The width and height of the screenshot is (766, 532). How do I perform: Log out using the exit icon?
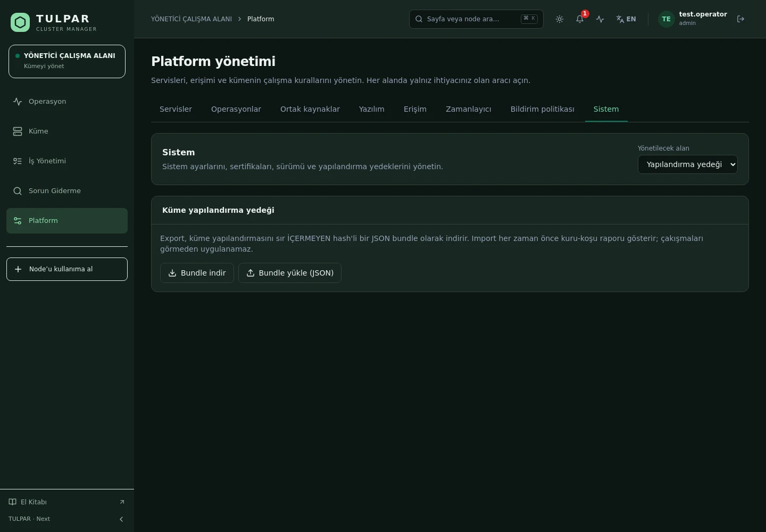(x=740, y=19)
